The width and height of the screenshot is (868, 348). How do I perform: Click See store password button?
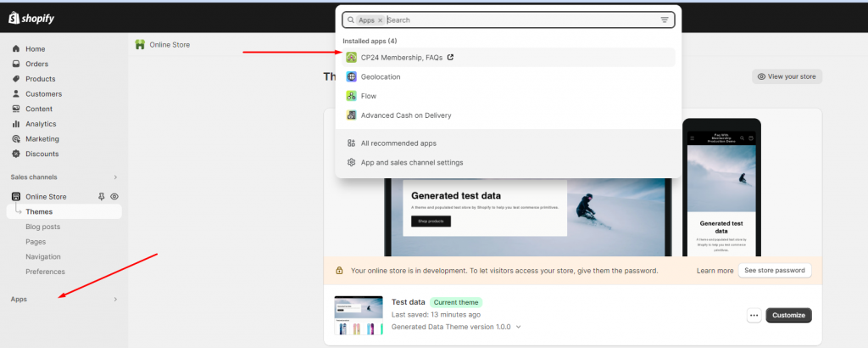coord(775,271)
